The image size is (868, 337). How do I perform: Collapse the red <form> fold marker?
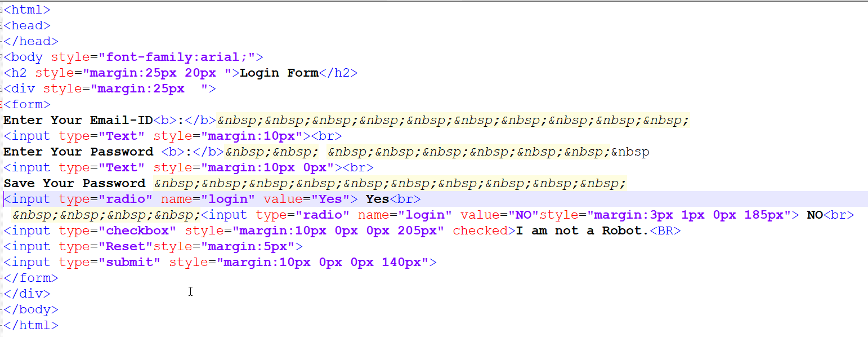coord(2,104)
